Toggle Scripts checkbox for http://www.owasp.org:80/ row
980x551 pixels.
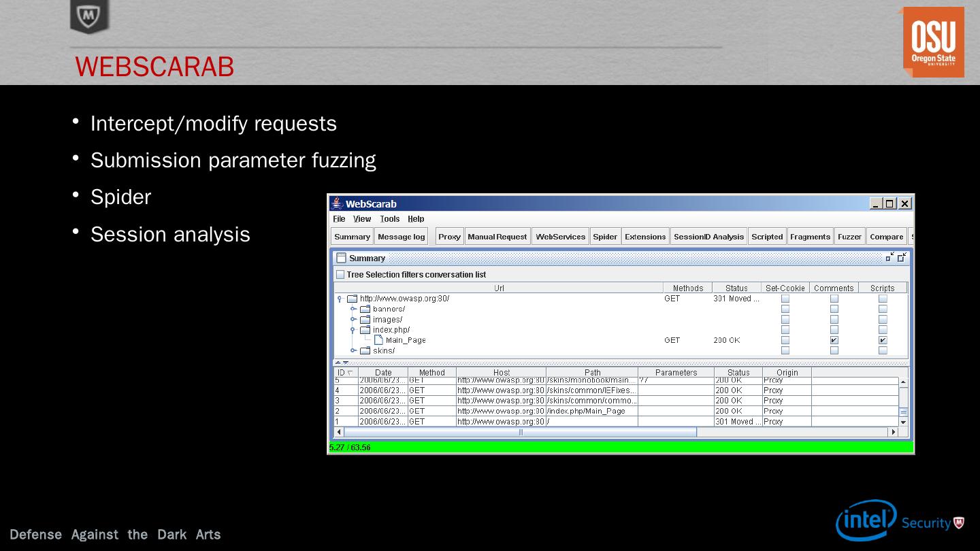pos(883,299)
